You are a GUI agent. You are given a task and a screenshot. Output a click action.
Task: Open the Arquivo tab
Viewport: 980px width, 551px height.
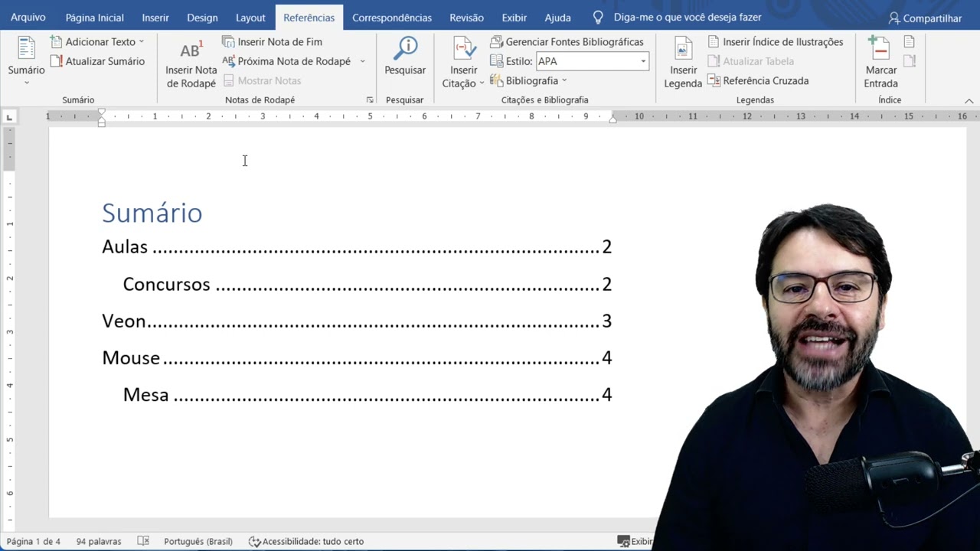coord(28,18)
